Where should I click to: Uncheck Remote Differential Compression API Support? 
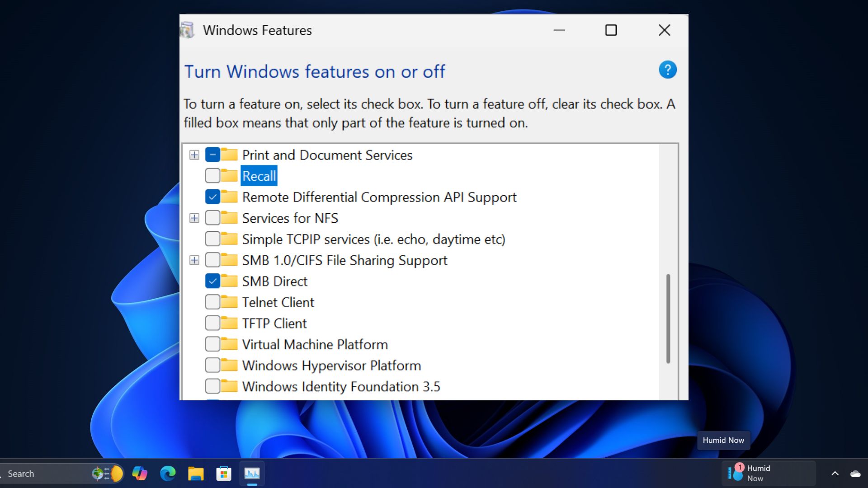click(212, 197)
